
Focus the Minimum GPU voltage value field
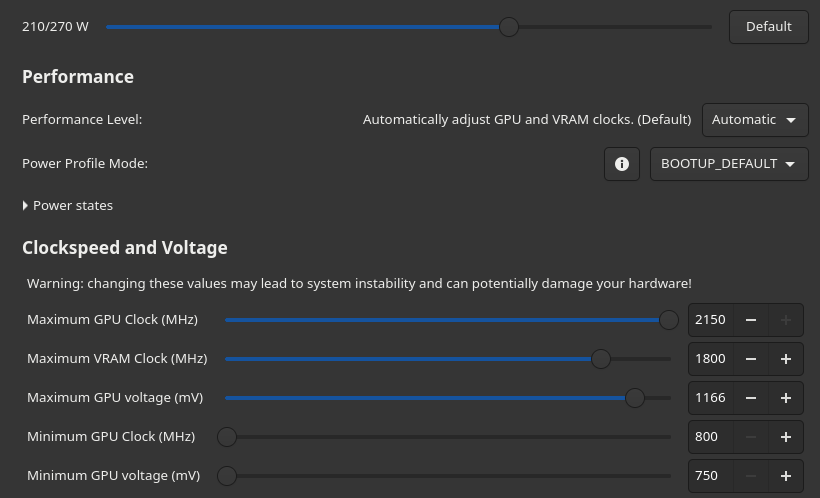(x=710, y=476)
